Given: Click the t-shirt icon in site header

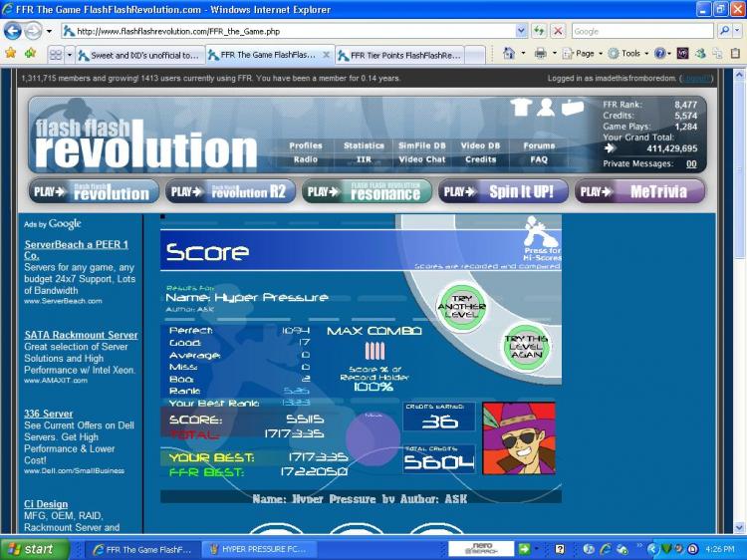Looking at the screenshot, I should (x=521, y=108).
